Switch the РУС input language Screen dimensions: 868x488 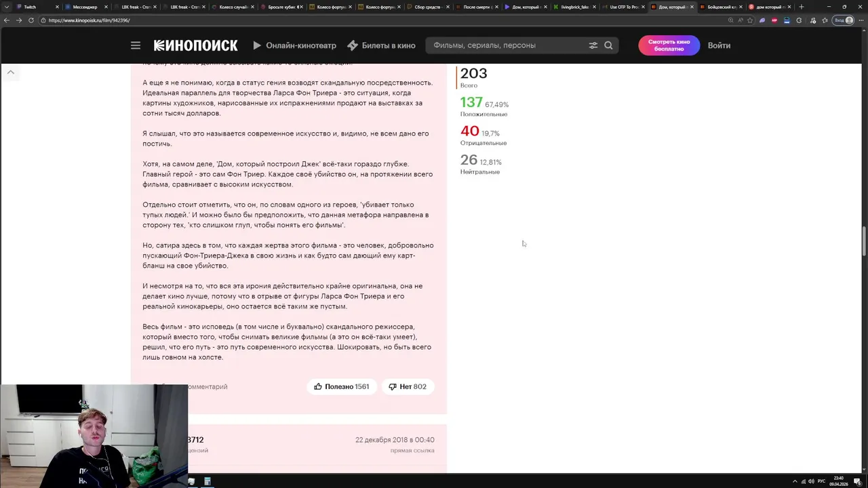coord(822,481)
